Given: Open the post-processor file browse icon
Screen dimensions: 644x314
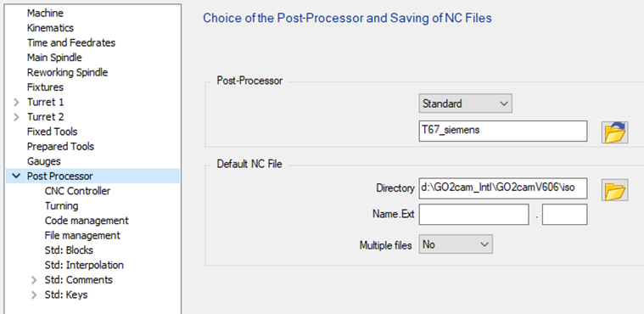Looking at the screenshot, I should [614, 132].
